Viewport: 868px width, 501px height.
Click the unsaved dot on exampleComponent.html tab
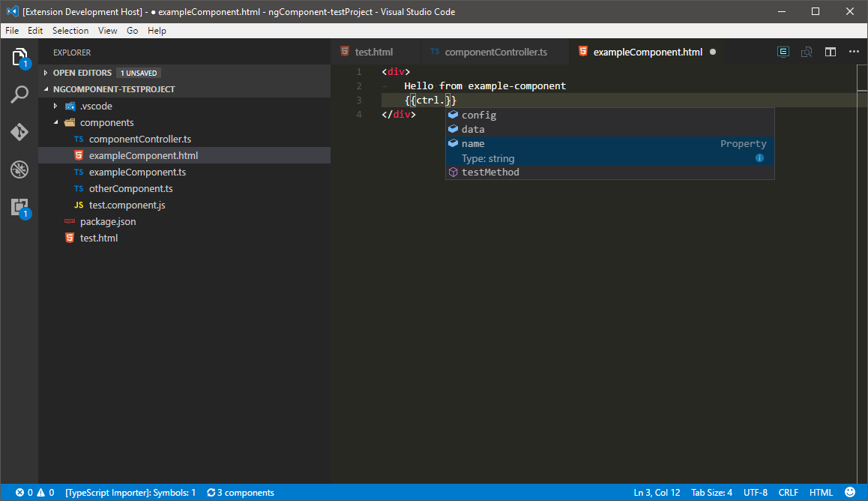713,52
